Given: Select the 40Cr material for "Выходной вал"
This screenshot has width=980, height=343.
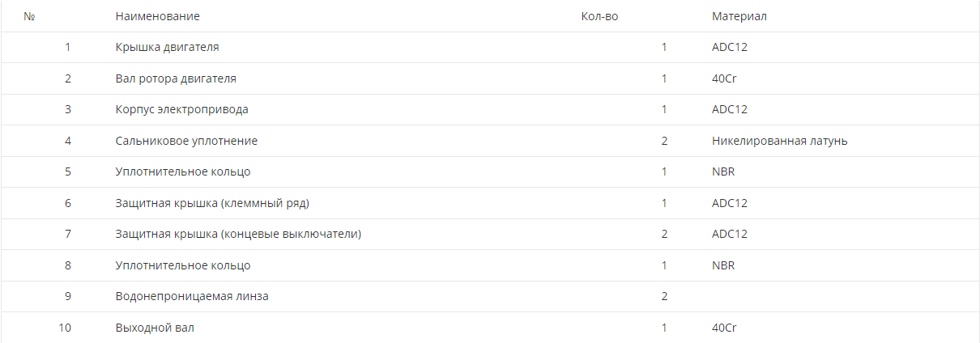Looking at the screenshot, I should click(723, 328).
